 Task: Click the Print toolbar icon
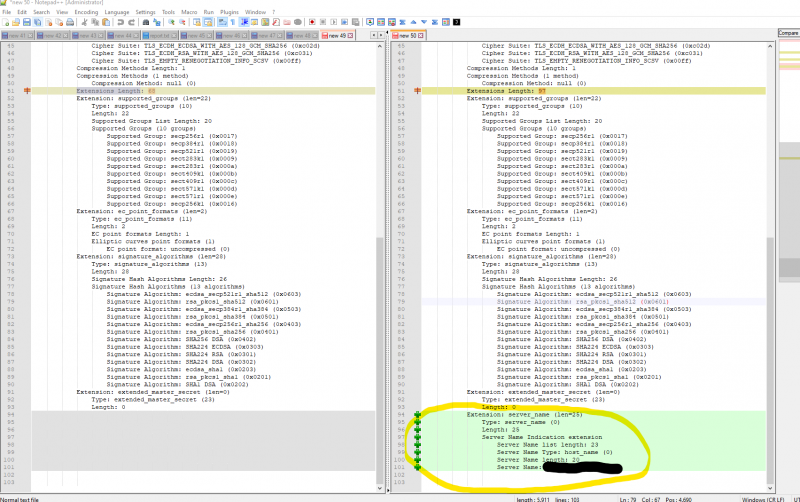coord(71,21)
